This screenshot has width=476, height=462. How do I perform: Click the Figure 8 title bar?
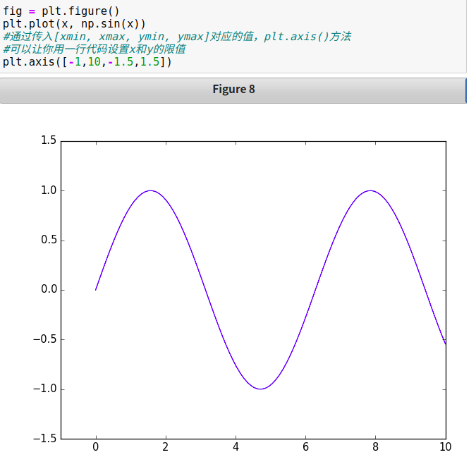tap(233, 90)
